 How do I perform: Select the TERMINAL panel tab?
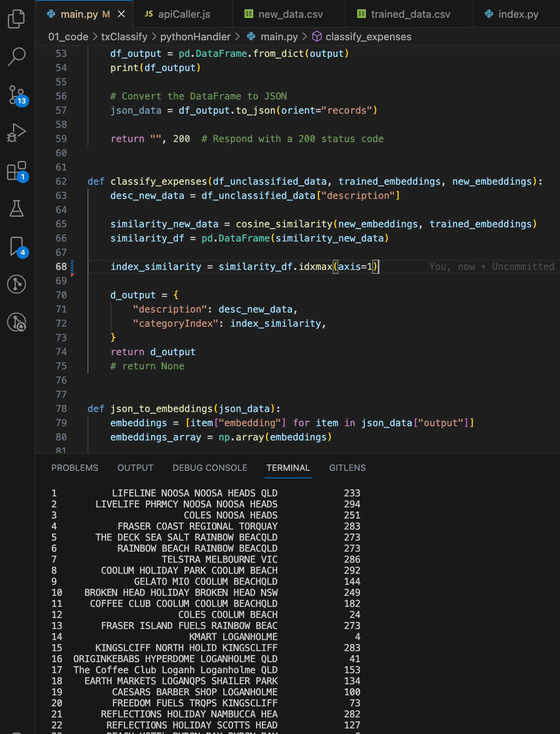pyautogui.click(x=288, y=468)
